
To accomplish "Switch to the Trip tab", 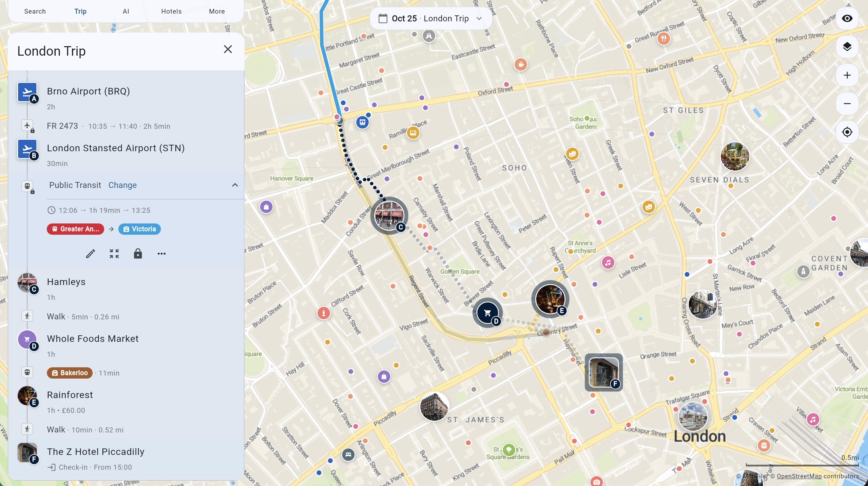I will point(81,11).
